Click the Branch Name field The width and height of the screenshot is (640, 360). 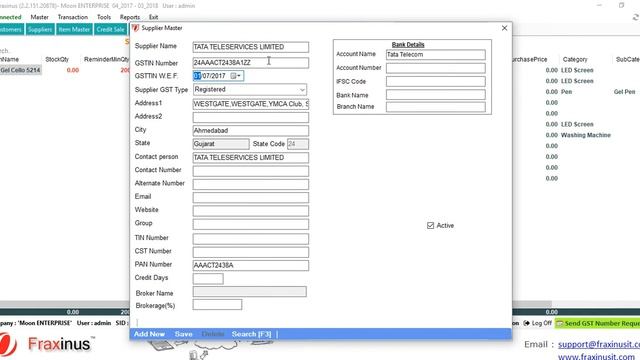pos(436,107)
